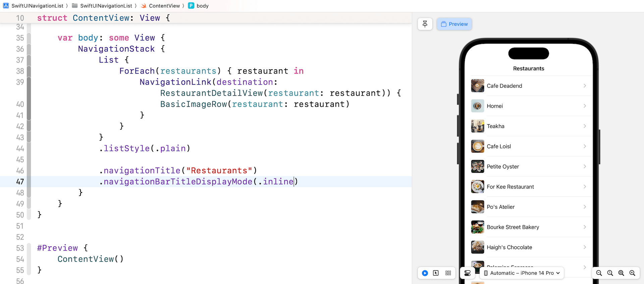Image resolution: width=644 pixels, height=284 pixels.
Task: Zoom out the preview canvas
Action: tap(599, 273)
